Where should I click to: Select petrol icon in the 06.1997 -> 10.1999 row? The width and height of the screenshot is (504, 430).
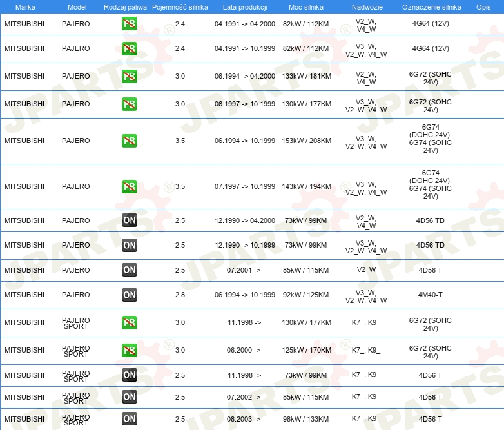click(x=129, y=104)
